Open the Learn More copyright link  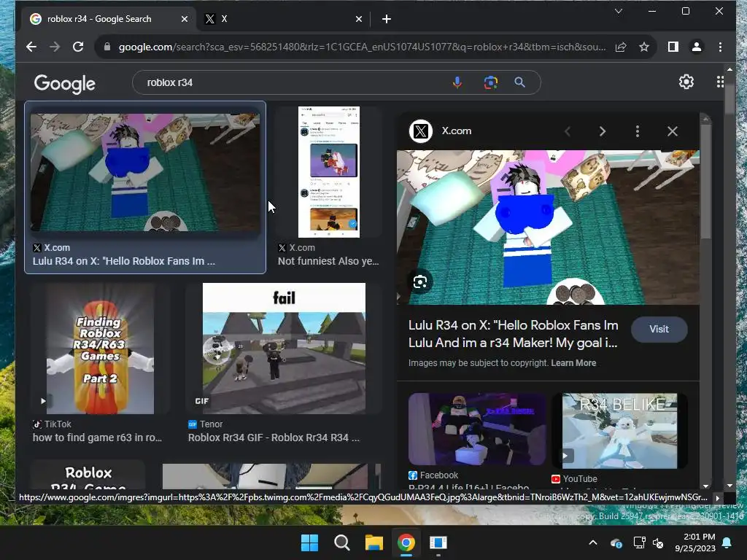click(573, 363)
